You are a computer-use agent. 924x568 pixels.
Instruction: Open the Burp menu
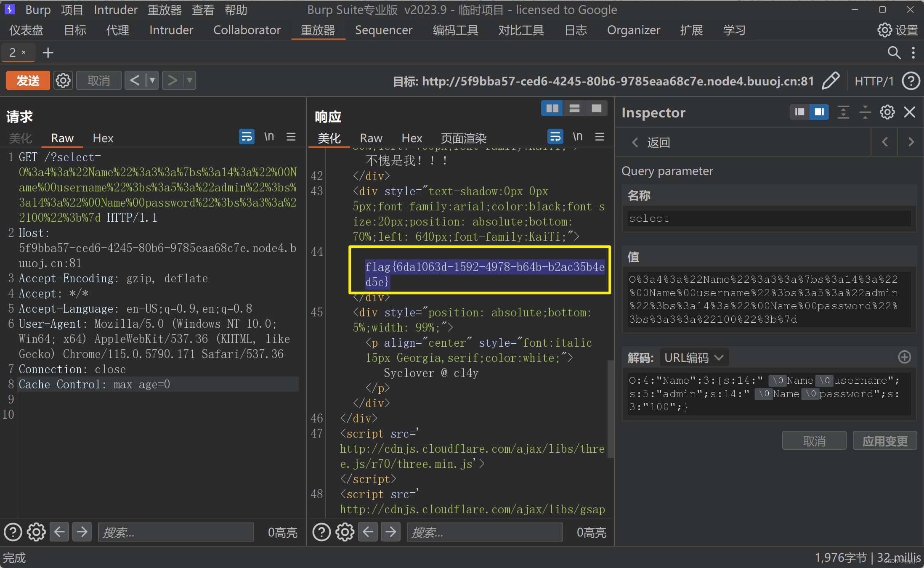pos(38,10)
